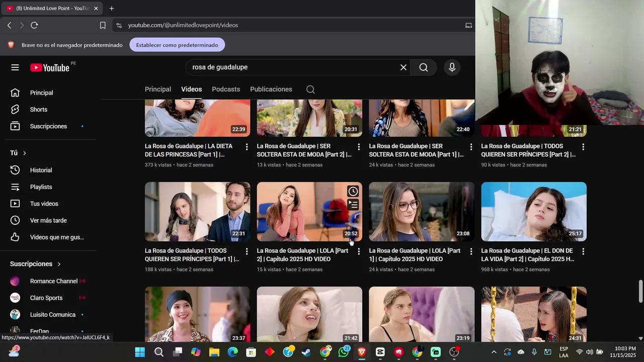Open options menu for EL DON DE LA VIDA Part 2
The height and width of the screenshot is (362, 644).
coord(583,251)
